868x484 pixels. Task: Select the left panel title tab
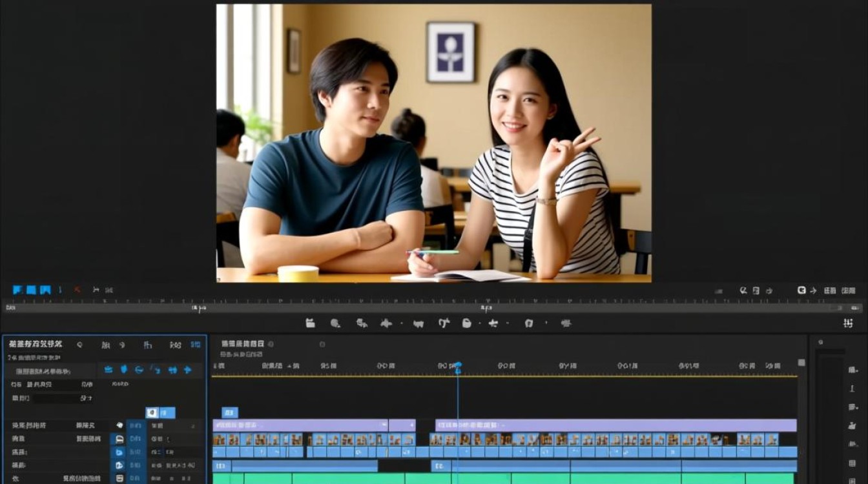36,345
